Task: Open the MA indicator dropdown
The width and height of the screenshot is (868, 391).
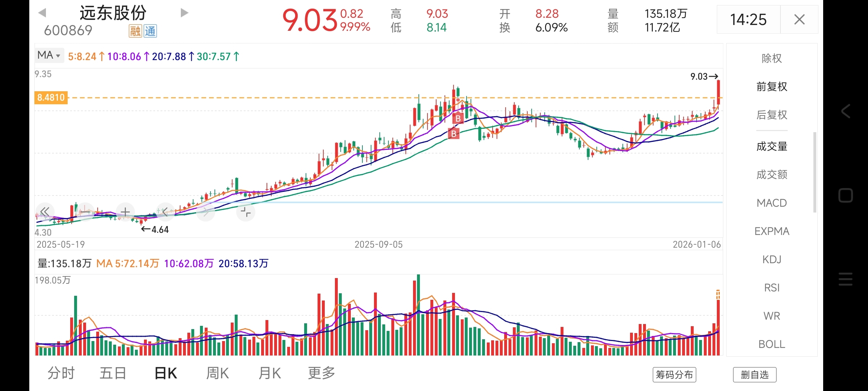Action: tap(49, 55)
